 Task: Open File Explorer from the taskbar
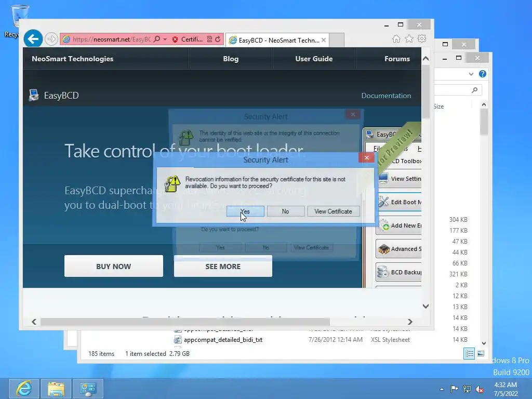(56, 389)
